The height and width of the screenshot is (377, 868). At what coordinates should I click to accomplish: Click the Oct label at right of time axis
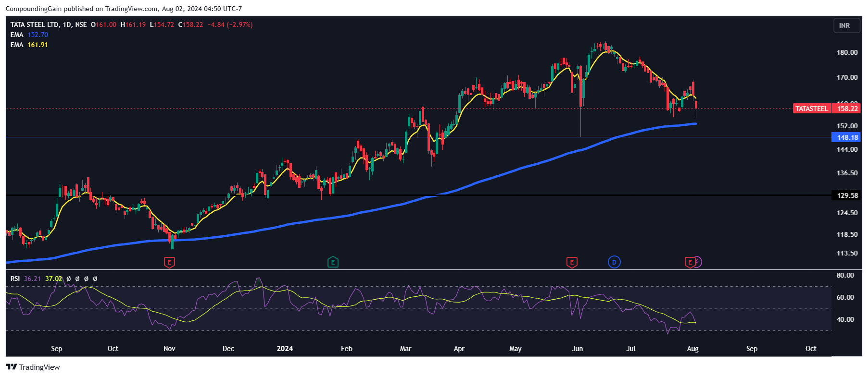[x=811, y=349]
